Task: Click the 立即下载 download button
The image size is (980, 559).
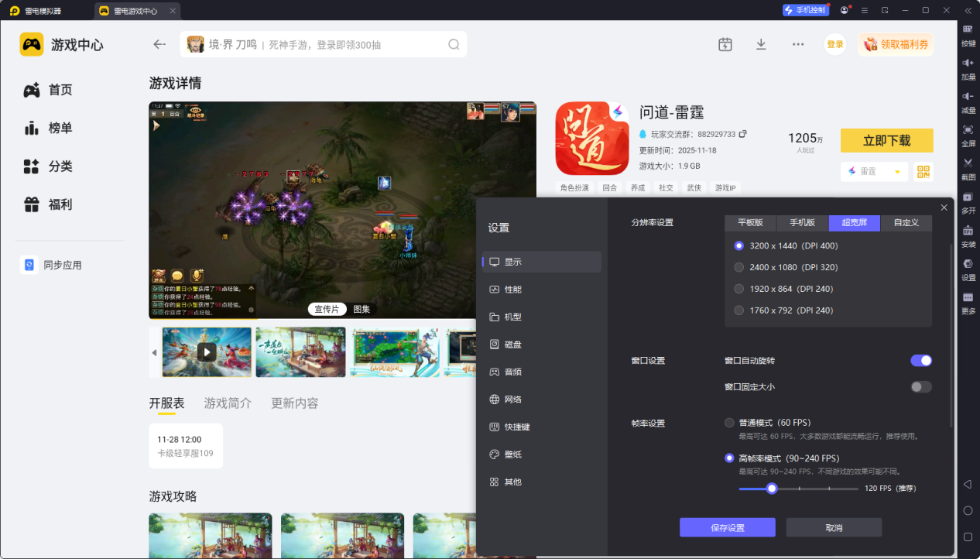Action: click(x=886, y=140)
